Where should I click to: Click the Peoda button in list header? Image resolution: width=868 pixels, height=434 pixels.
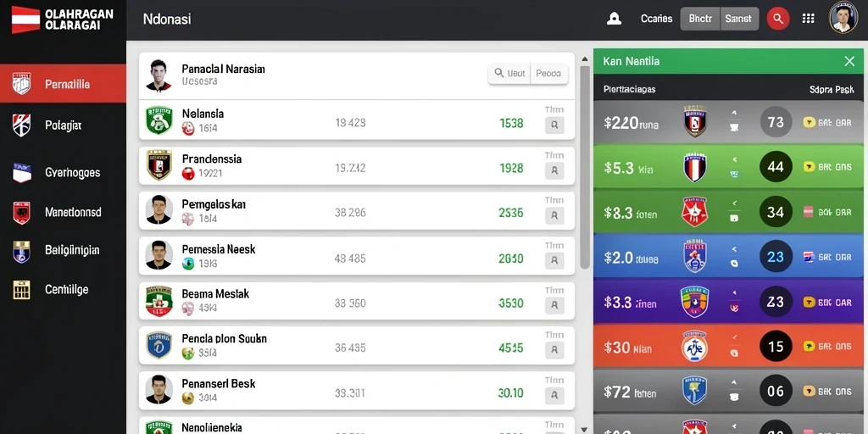(x=548, y=73)
